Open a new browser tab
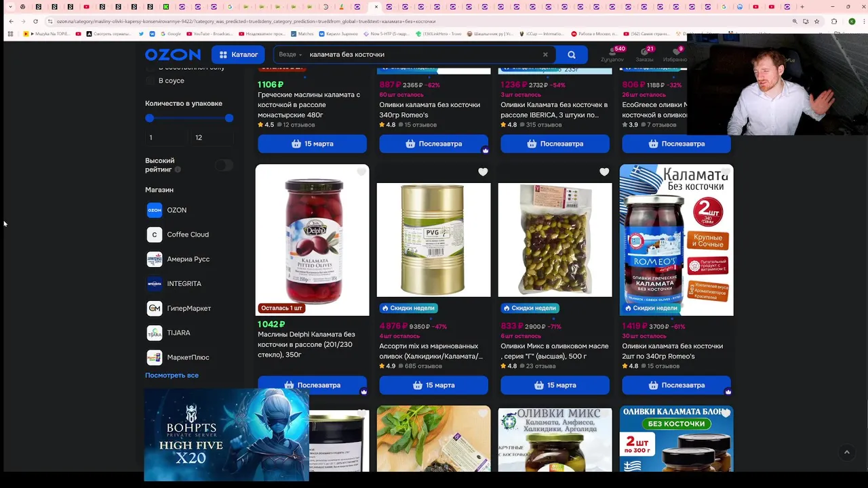 pos(802,7)
